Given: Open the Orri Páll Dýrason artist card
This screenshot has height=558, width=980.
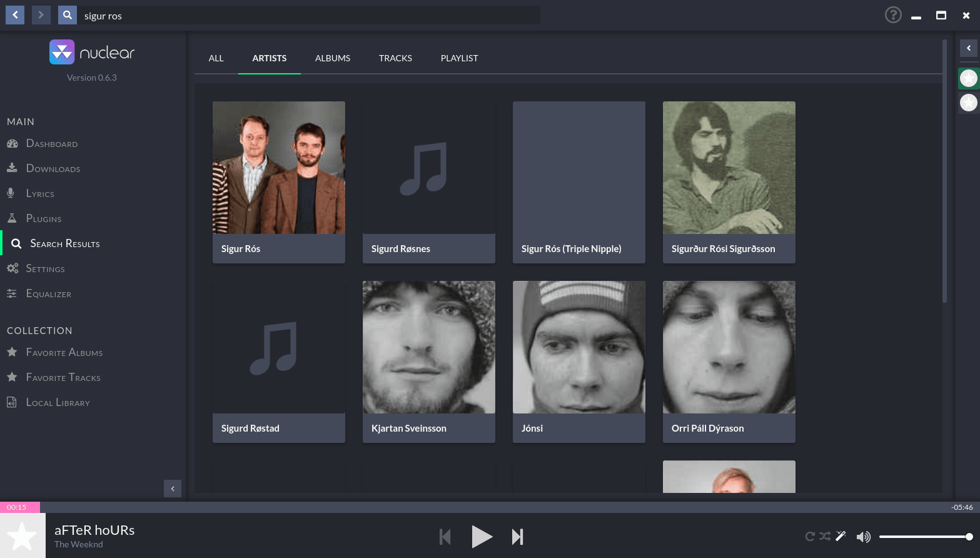Looking at the screenshot, I should click(729, 362).
